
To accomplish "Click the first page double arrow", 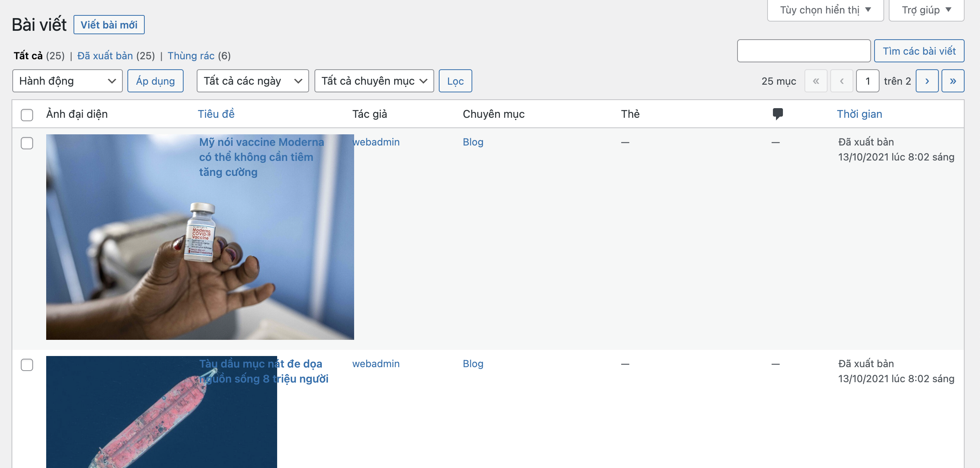I will pos(816,81).
